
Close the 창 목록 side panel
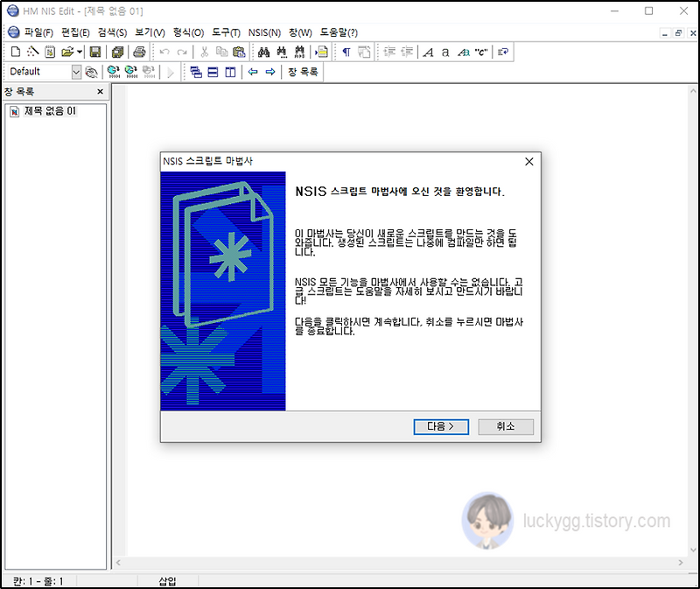tap(100, 92)
